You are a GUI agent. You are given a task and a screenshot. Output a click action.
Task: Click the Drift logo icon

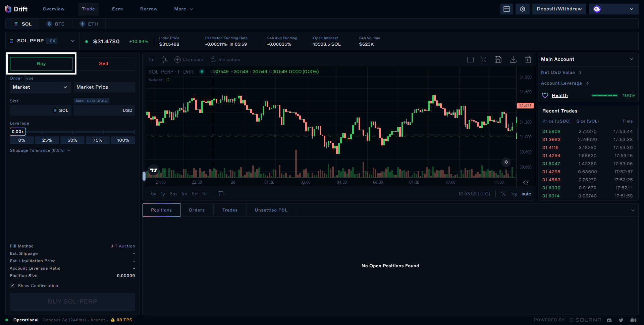[x=8, y=9]
